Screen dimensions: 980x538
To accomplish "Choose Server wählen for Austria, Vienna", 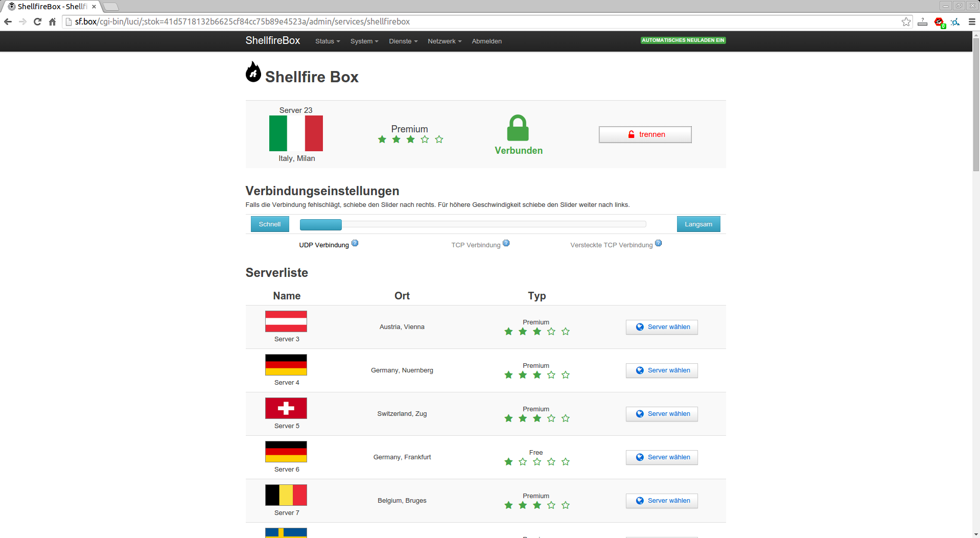I will (662, 327).
